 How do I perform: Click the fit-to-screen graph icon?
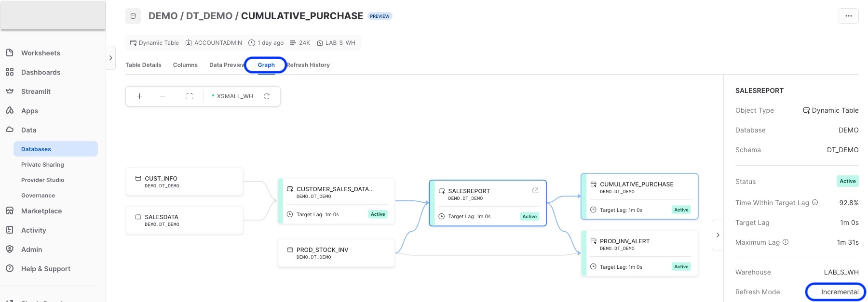click(190, 96)
